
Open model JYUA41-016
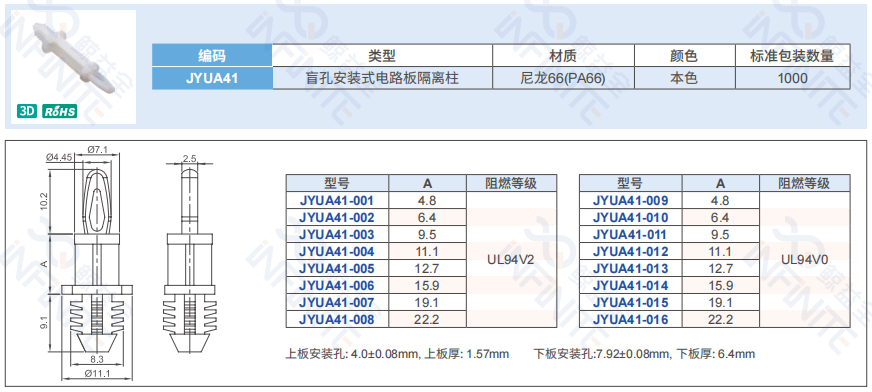tap(631, 320)
